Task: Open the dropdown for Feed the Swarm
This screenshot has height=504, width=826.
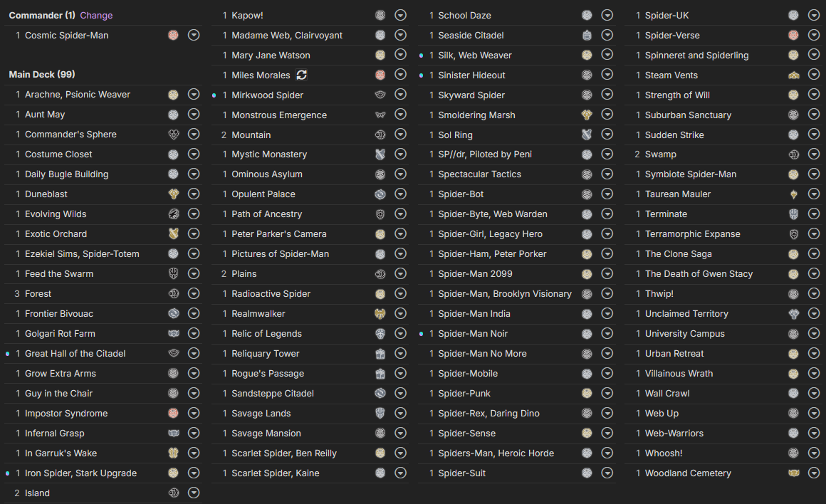Action: [194, 273]
